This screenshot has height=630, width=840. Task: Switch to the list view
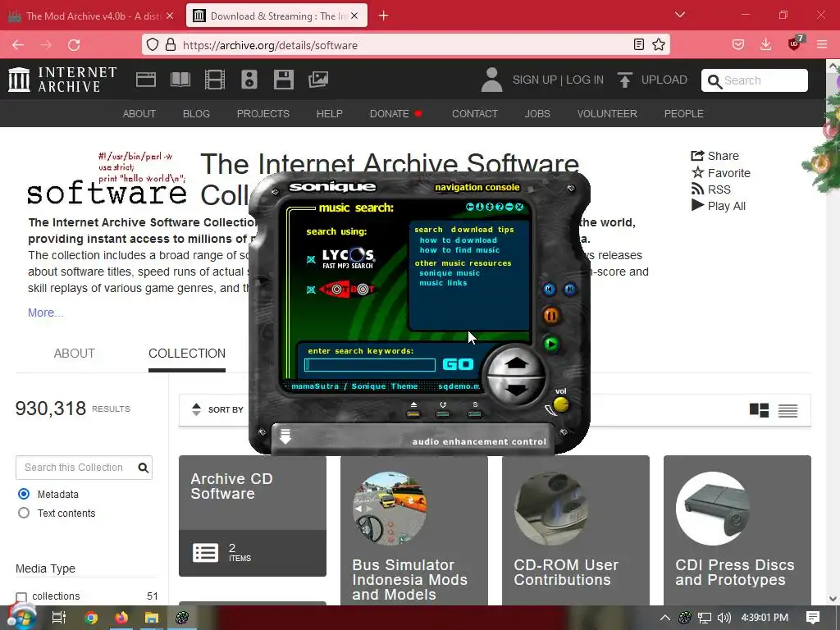pos(787,410)
